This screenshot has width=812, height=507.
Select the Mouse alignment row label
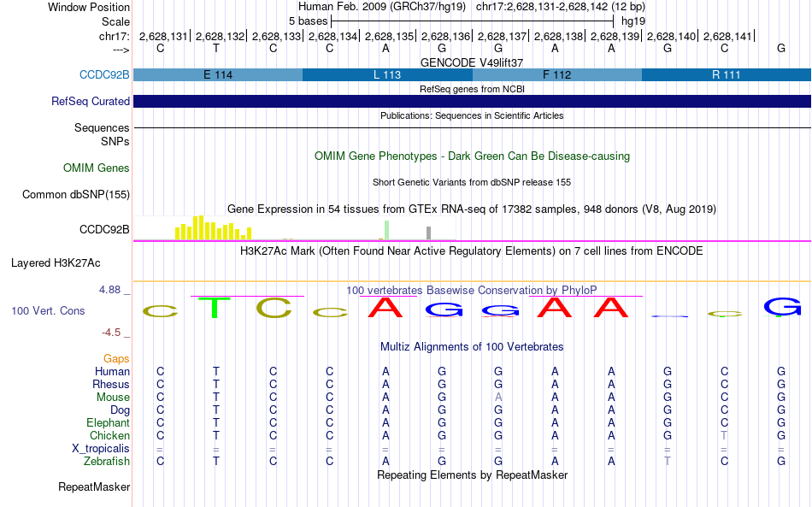click(x=113, y=398)
